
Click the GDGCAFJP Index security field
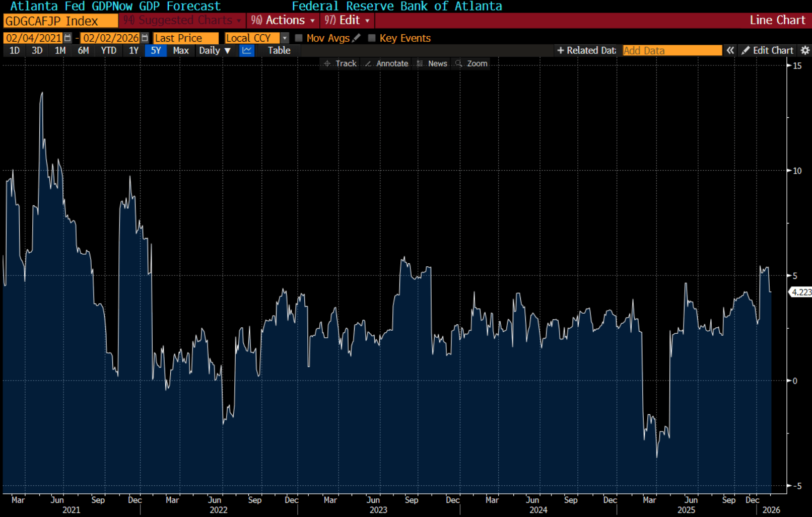[x=60, y=21]
